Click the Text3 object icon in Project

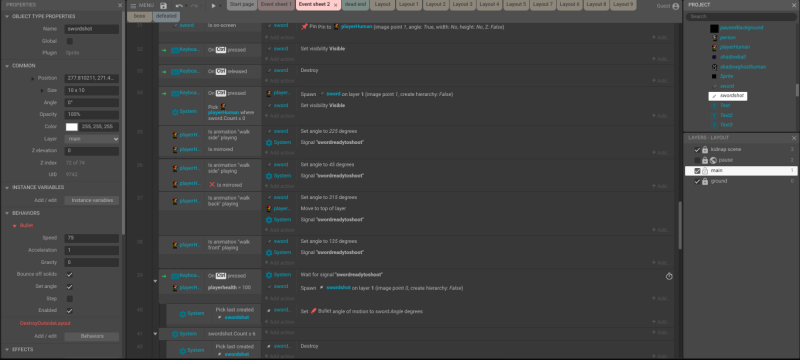[x=714, y=125]
